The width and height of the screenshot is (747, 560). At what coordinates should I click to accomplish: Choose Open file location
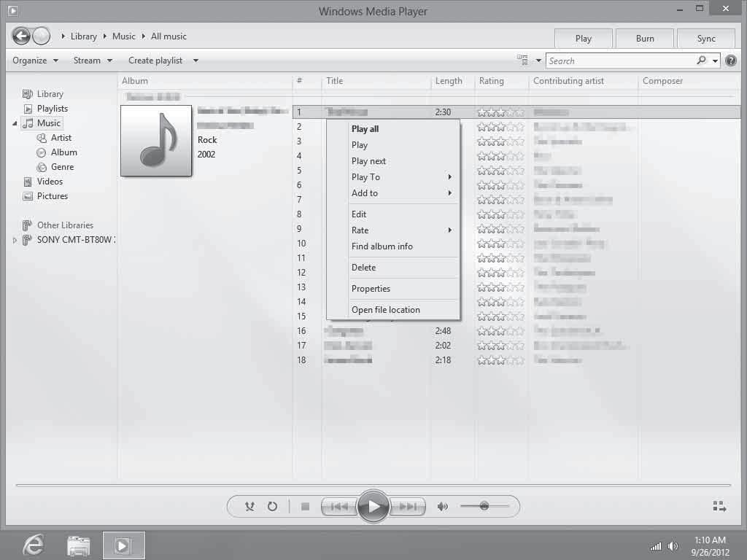pos(393,309)
